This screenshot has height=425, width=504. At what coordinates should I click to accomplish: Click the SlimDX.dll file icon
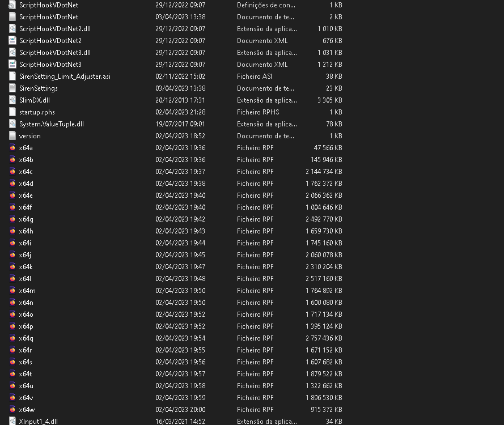[x=12, y=100]
